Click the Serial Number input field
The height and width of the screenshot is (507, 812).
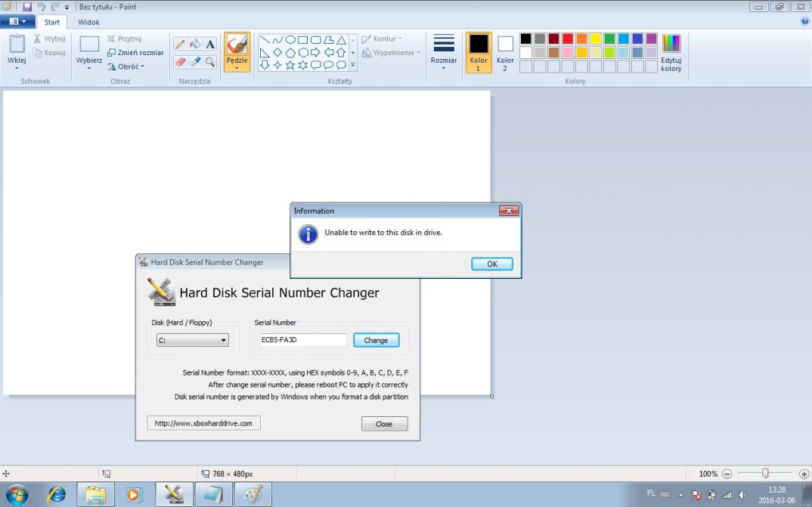click(x=303, y=340)
